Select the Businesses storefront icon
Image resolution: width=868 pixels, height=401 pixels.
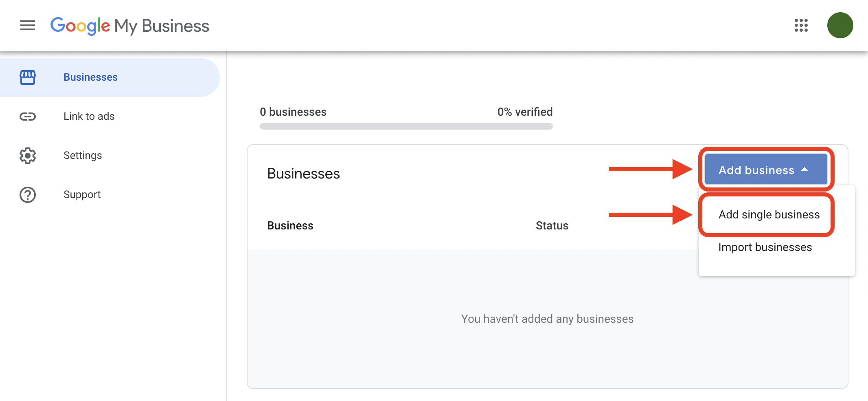tap(27, 77)
